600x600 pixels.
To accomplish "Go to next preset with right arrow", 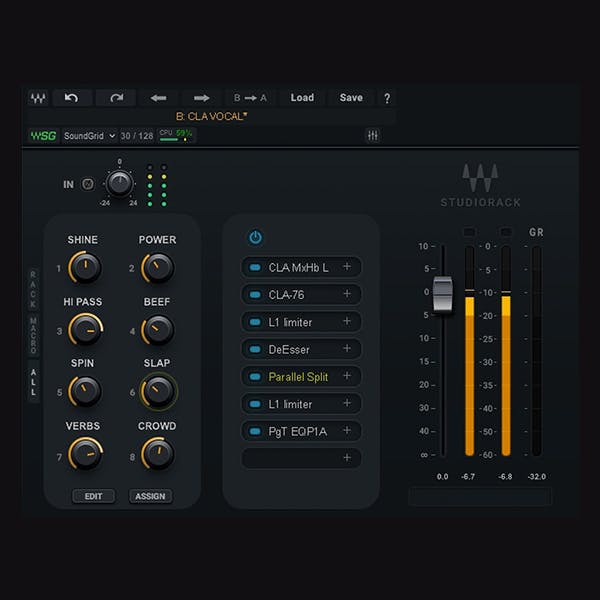I will (201, 98).
